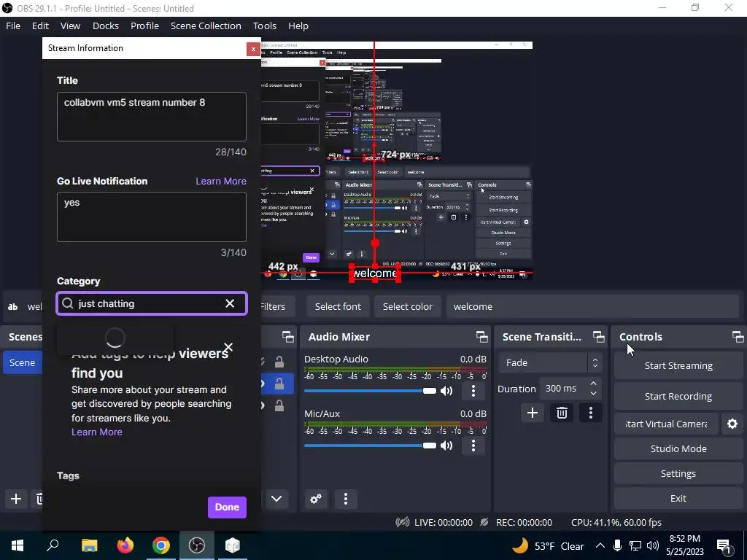This screenshot has height=560, width=747.
Task: Add a new scene with plus icon
Action: coord(16,499)
